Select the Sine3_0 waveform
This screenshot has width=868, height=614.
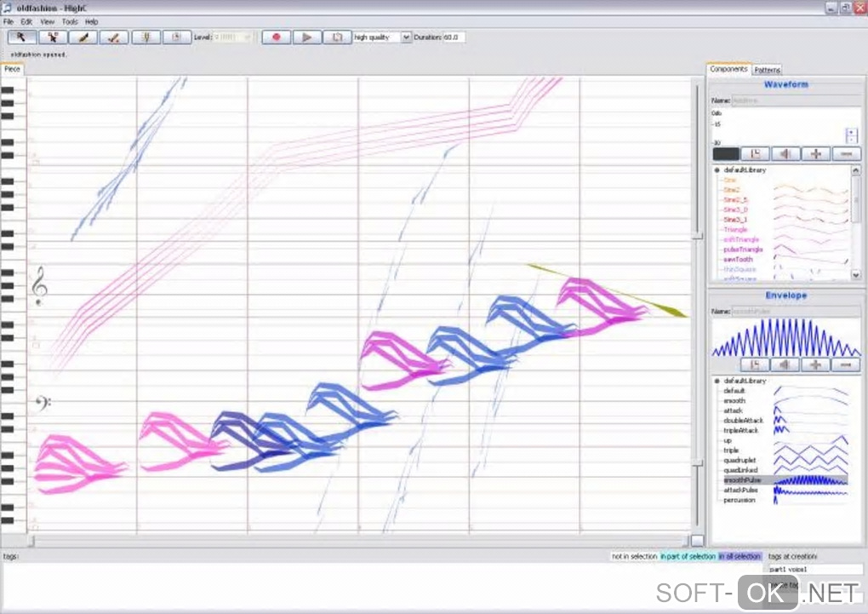tap(735, 210)
